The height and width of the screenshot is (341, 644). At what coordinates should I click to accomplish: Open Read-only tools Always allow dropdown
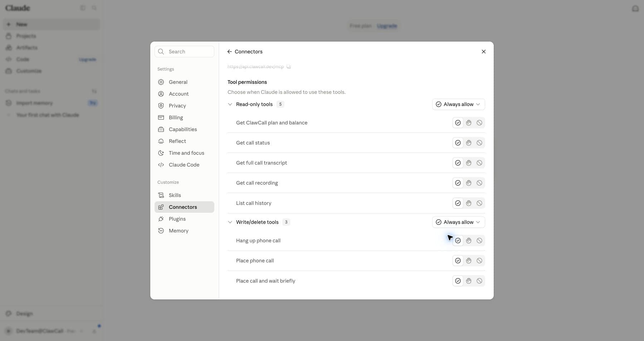458,104
